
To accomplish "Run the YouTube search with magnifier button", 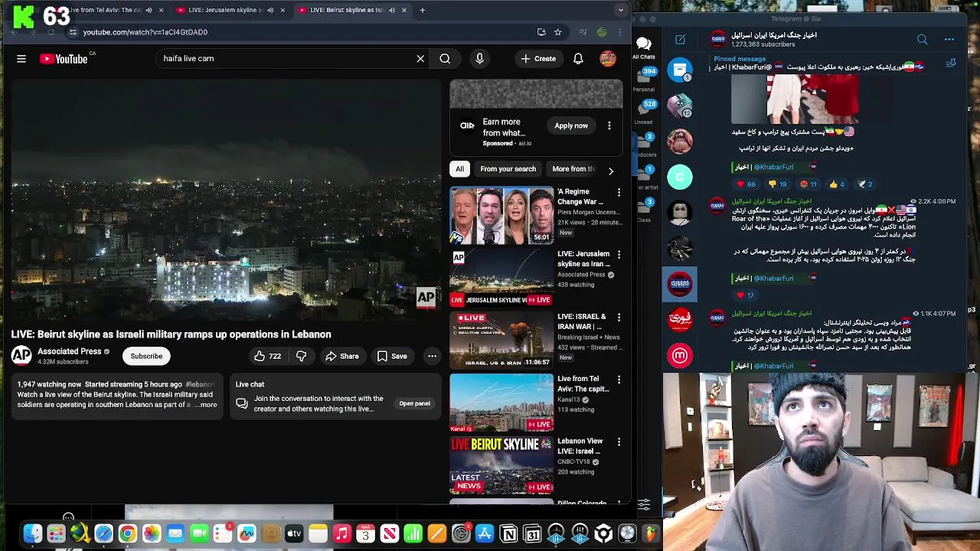I will pos(445,58).
